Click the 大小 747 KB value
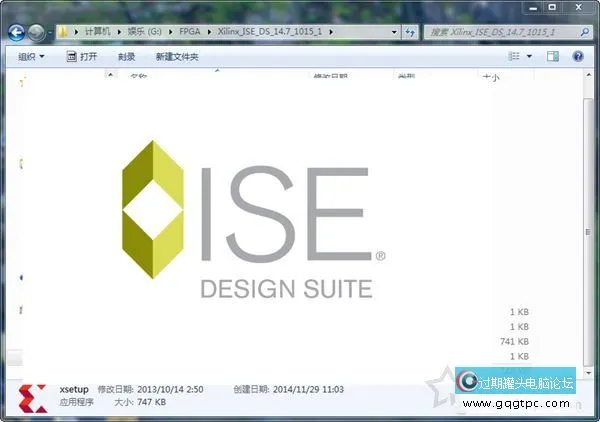The image size is (600, 422). 151,402
